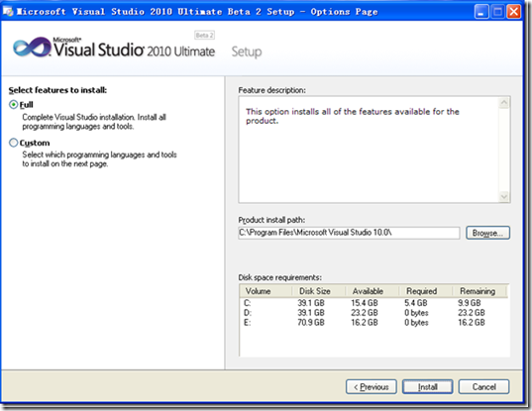Click the Complete Visual Studio installation description
Image resolution: width=532 pixels, height=411 pixels.
(94, 122)
